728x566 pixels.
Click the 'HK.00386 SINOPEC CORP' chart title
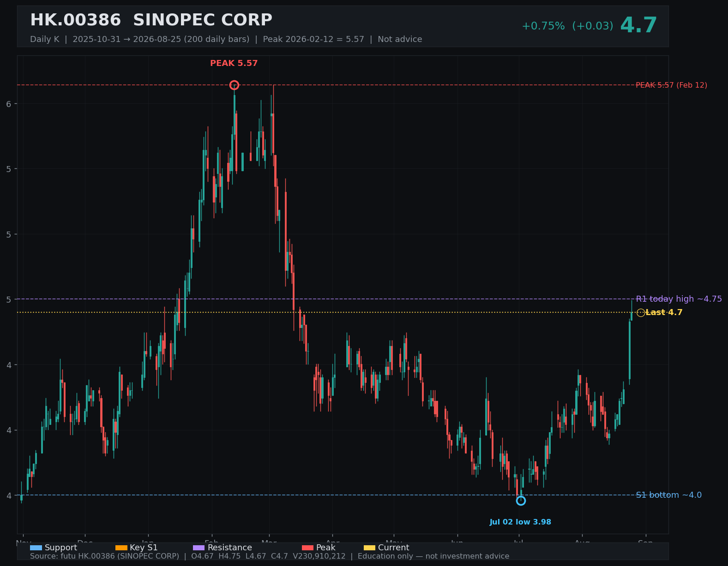click(151, 20)
